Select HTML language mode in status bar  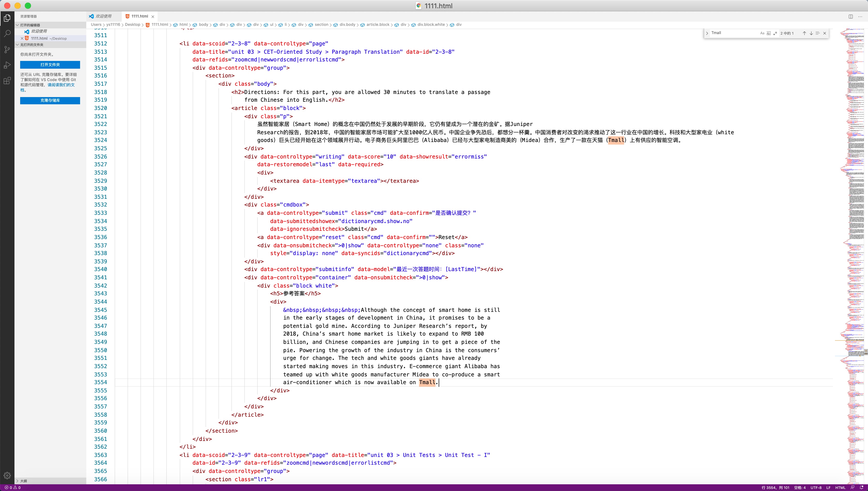coord(840,487)
